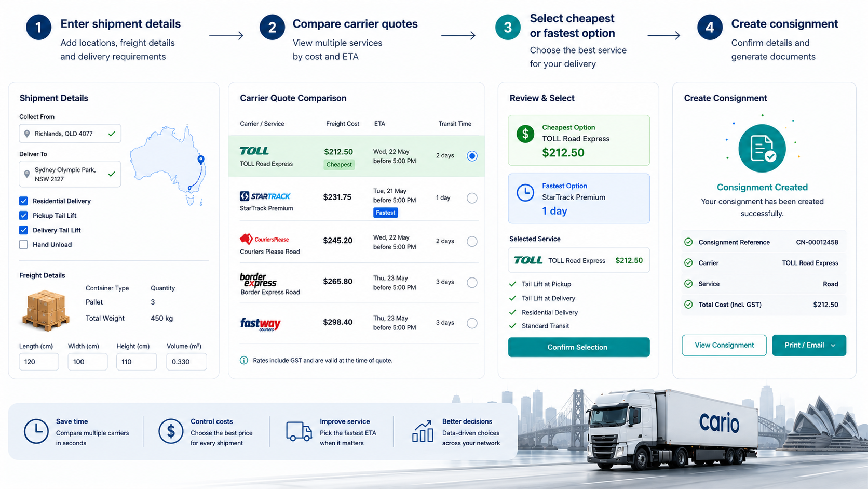Click the green Cheapest badge
This screenshot has height=489, width=868.
tap(339, 165)
